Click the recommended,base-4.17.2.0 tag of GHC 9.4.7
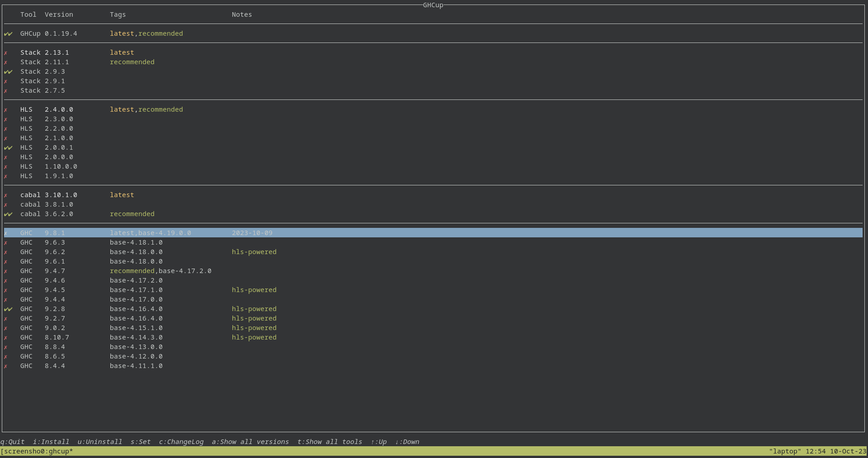Viewport: 868px width, 458px height. point(160,271)
